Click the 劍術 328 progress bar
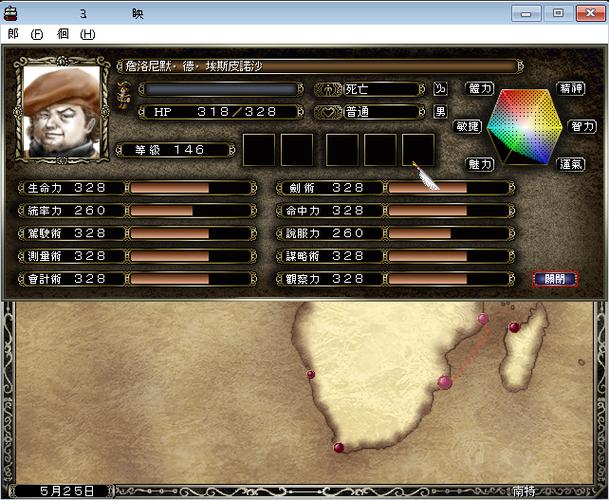The width and height of the screenshot is (609, 500). [x=449, y=188]
